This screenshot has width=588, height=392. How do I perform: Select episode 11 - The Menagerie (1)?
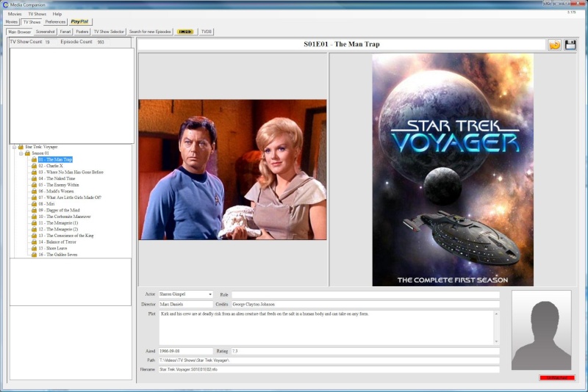click(58, 222)
